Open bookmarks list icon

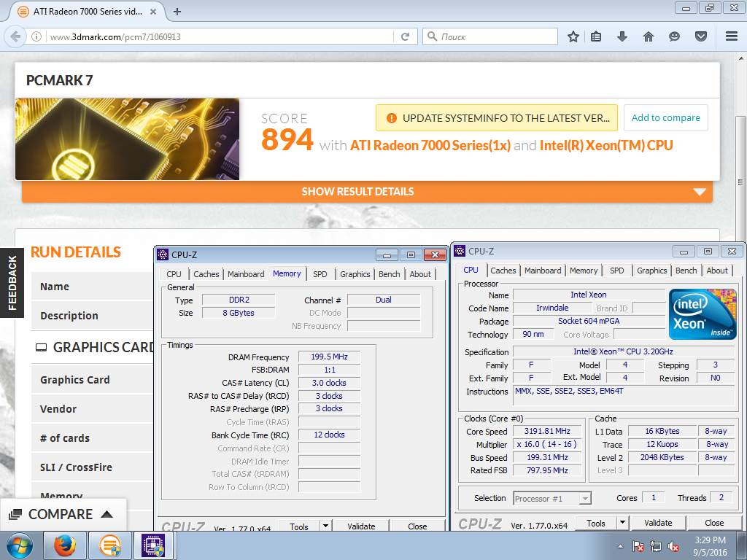point(596,36)
